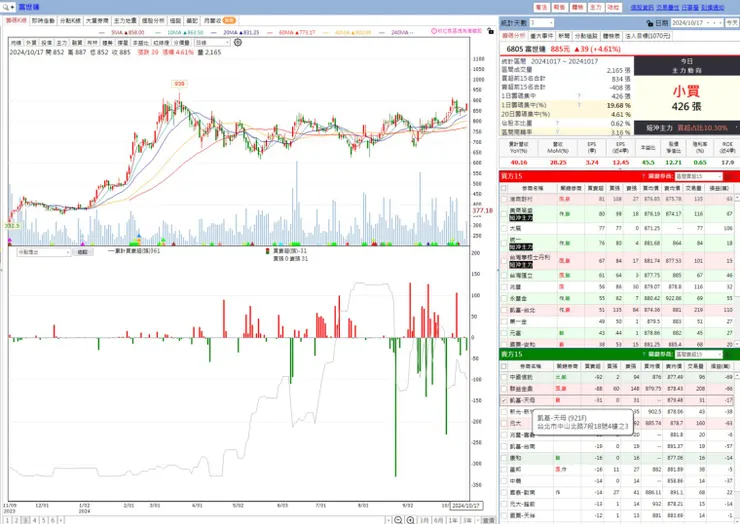740x524 pixels.
Task: Select 1年 chart range
Action: [x=453, y=520]
